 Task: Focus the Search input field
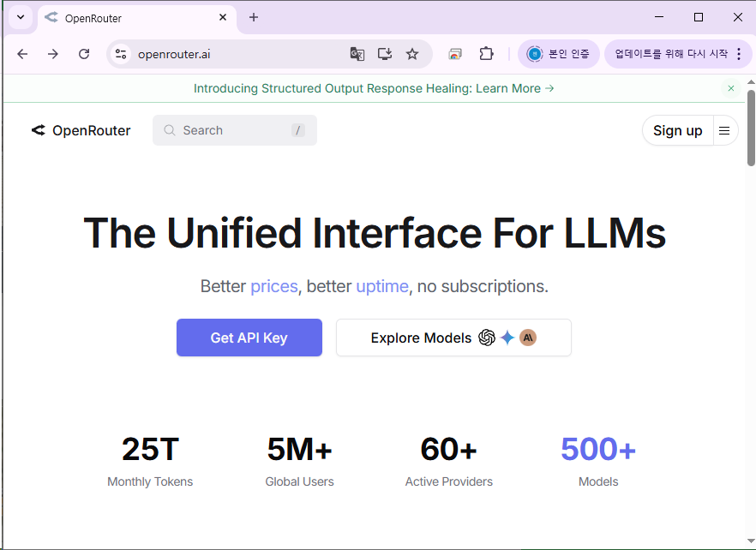[x=235, y=130]
